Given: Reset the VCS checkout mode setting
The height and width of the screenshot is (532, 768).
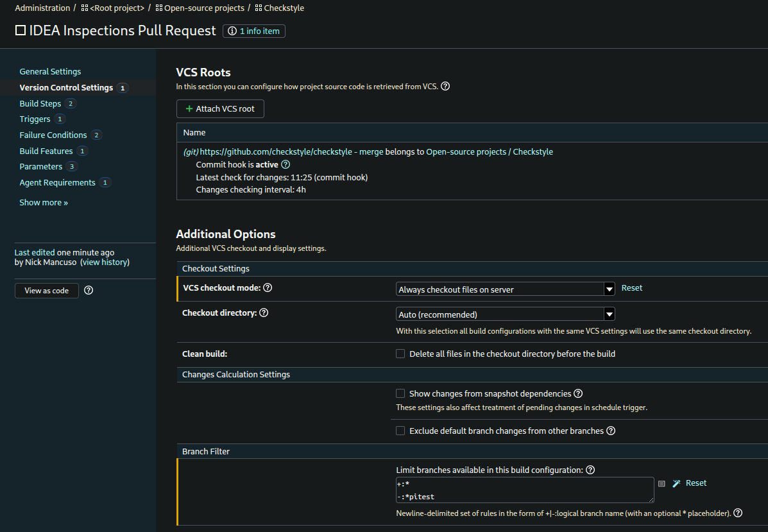Looking at the screenshot, I should [x=632, y=288].
